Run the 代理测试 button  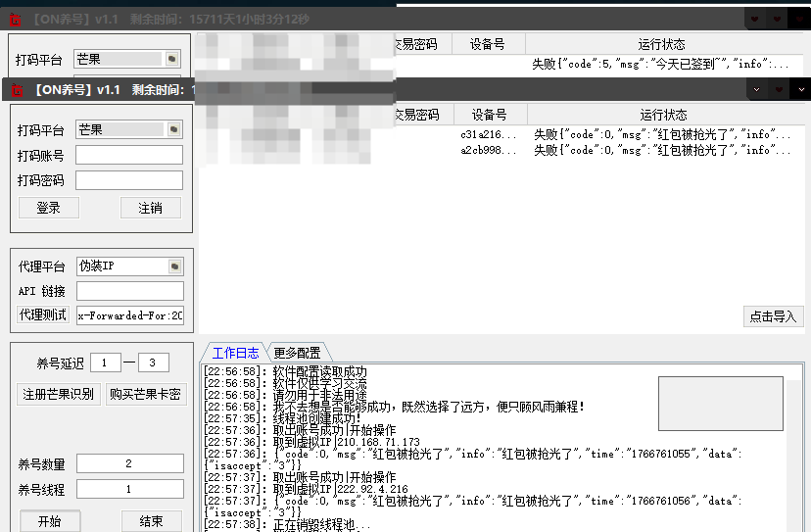tap(43, 315)
